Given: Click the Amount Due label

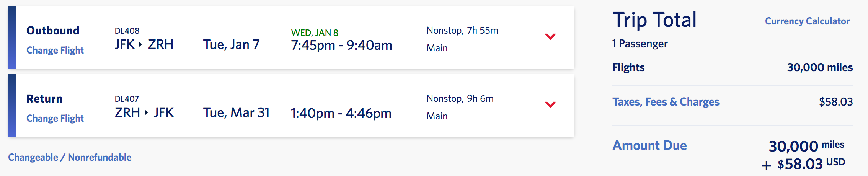Looking at the screenshot, I should coord(649,145).
